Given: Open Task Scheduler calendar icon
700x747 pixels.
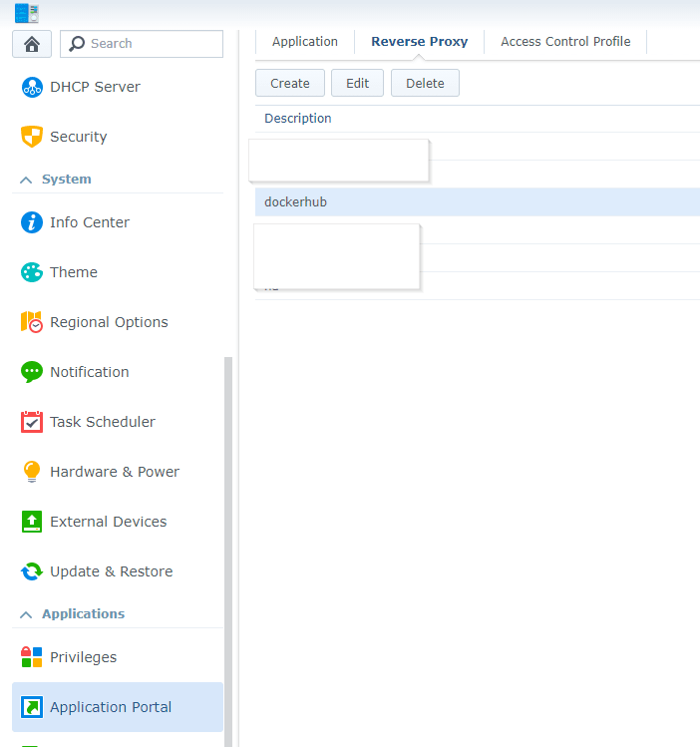Looking at the screenshot, I should (x=32, y=422).
